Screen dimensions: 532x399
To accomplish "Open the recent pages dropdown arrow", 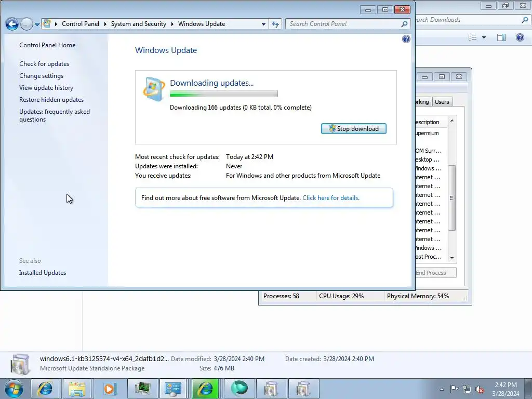I will (37, 24).
